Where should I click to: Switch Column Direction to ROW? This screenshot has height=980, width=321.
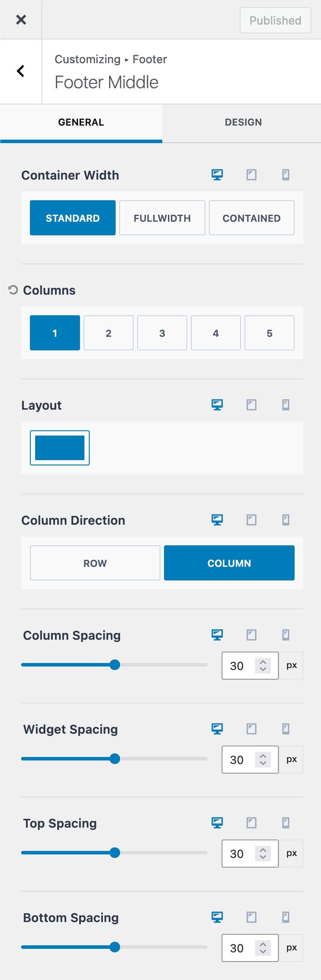tap(95, 562)
